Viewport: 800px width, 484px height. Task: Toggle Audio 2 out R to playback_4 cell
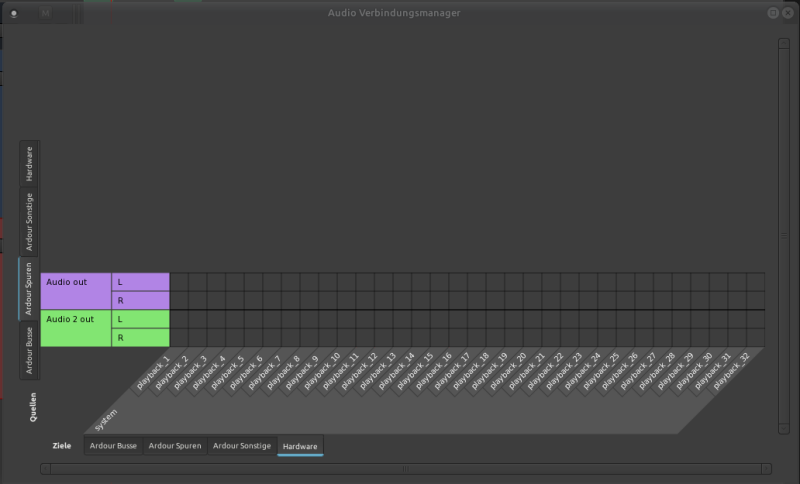(x=235, y=338)
